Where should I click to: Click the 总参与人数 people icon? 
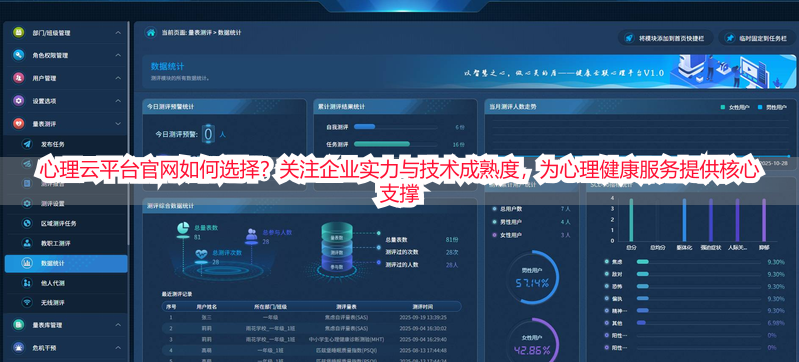[x=251, y=235]
